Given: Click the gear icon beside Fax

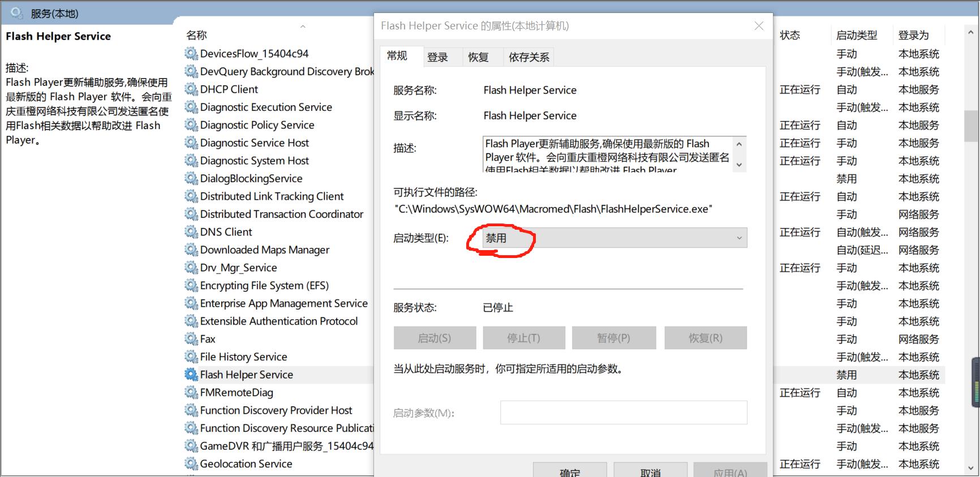Looking at the screenshot, I should tap(191, 339).
